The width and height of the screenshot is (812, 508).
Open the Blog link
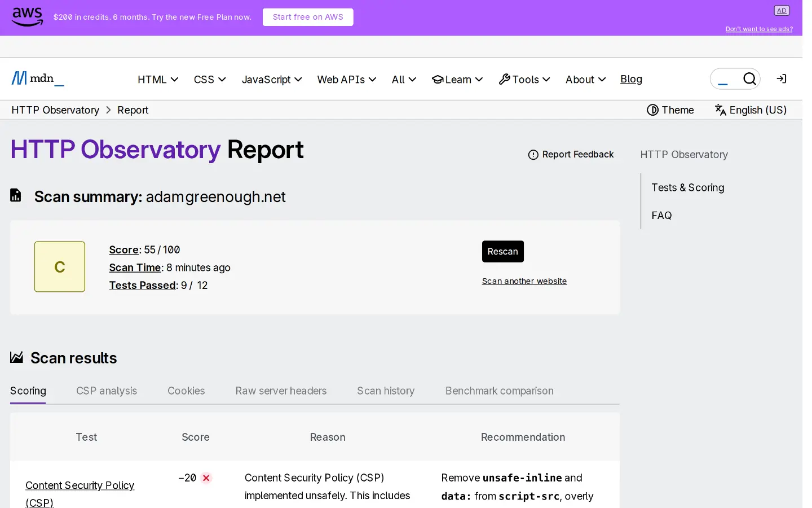[631, 79]
